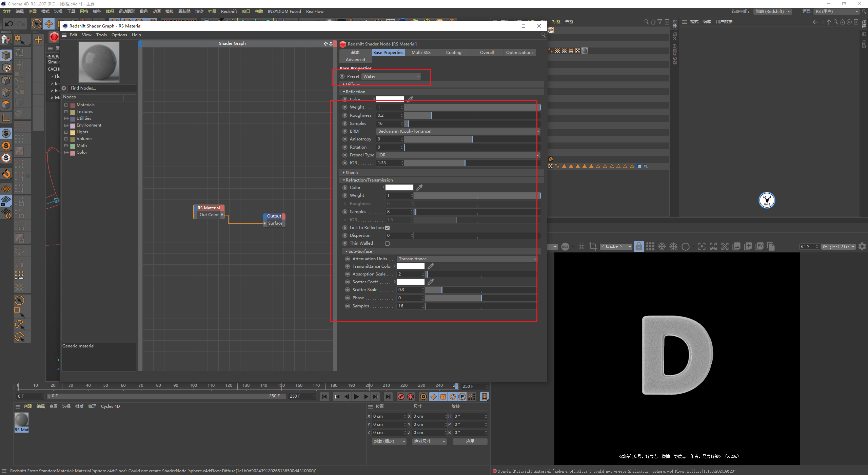
Task: Open the Preset Water dropdown
Action: (x=391, y=76)
